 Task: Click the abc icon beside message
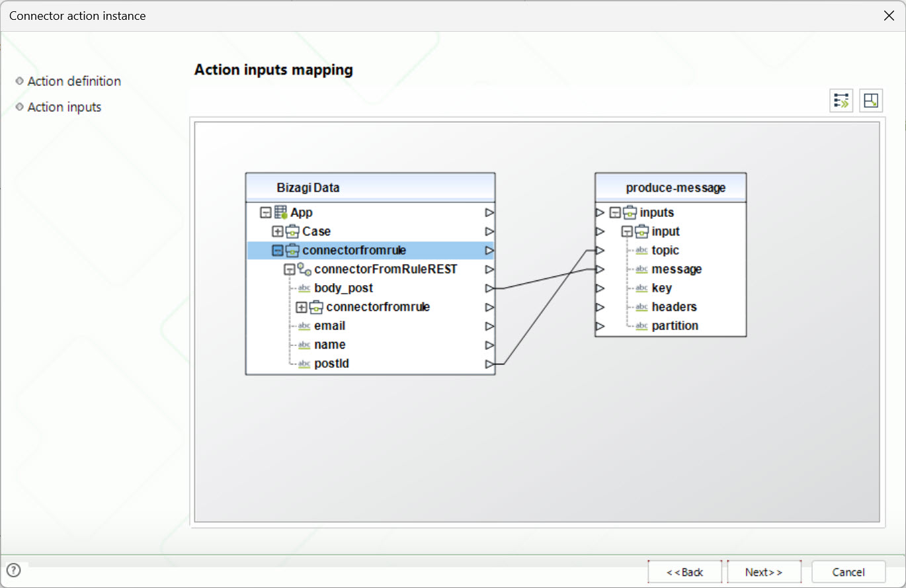click(x=641, y=269)
